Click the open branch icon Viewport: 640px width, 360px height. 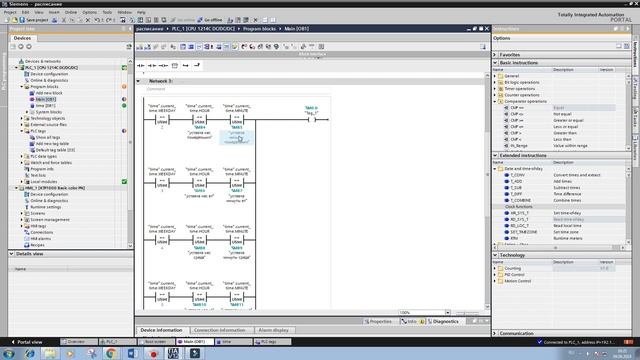tap(186, 65)
